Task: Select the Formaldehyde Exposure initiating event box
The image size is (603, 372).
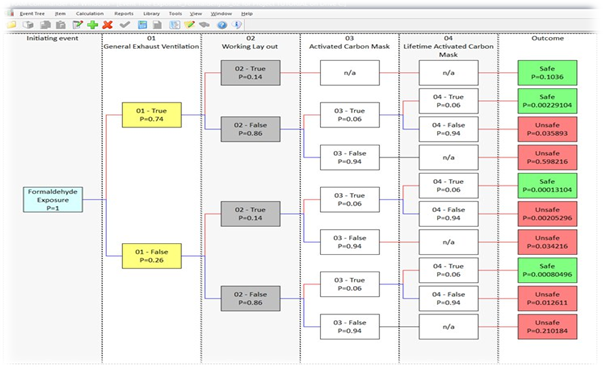Action: 53,200
